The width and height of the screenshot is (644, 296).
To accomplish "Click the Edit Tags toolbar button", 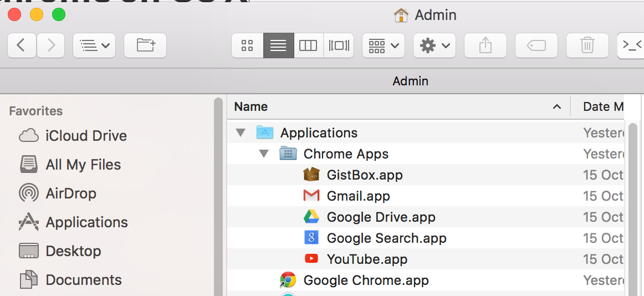I will pyautogui.click(x=536, y=45).
